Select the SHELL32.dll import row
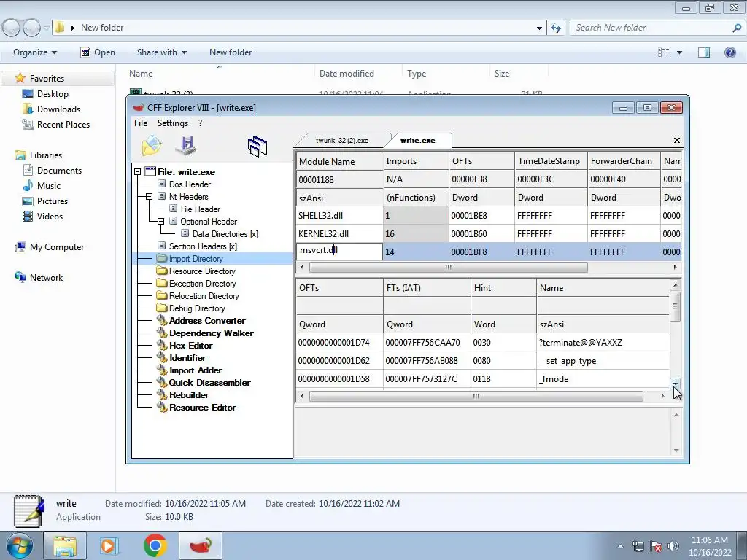 [x=489, y=216]
